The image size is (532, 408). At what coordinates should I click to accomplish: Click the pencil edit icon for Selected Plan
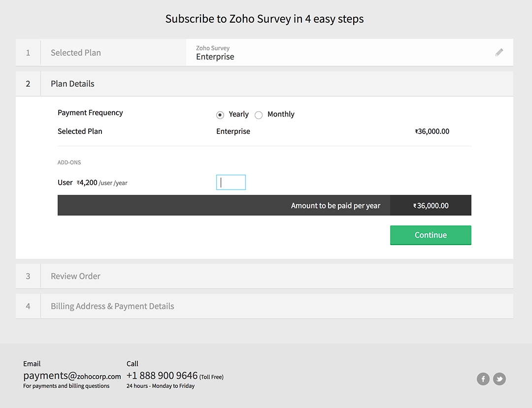(499, 52)
